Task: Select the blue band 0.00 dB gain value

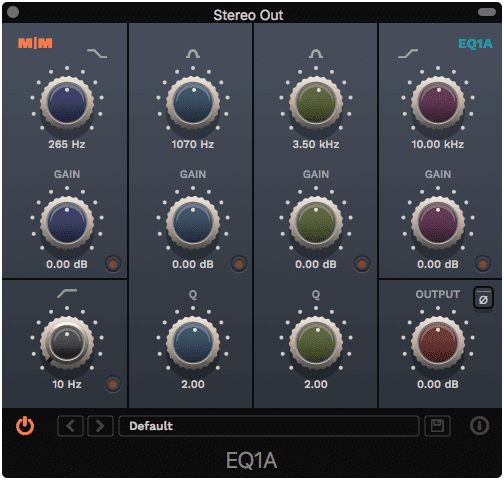Action: tap(193, 264)
